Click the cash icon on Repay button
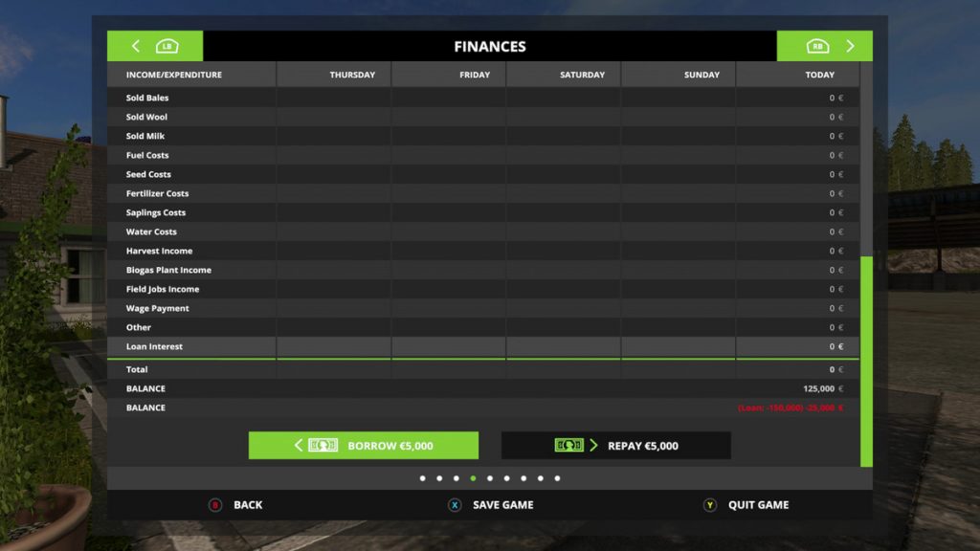The image size is (980, 551). (x=568, y=446)
